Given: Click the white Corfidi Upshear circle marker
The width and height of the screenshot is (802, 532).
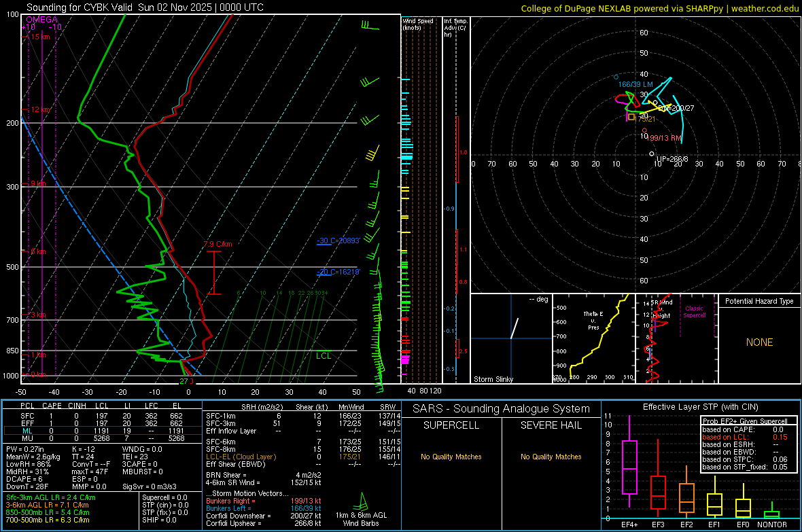Looking at the screenshot, I should tap(652, 154).
